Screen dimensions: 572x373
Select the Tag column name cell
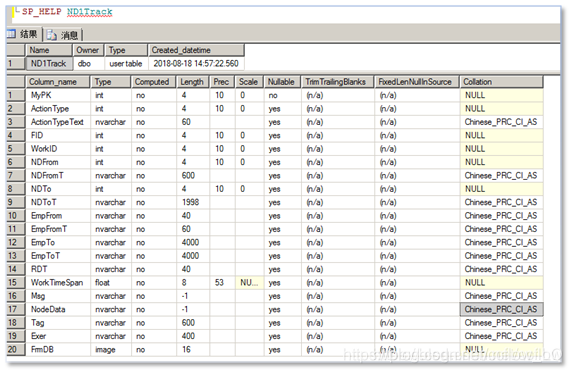[58, 323]
